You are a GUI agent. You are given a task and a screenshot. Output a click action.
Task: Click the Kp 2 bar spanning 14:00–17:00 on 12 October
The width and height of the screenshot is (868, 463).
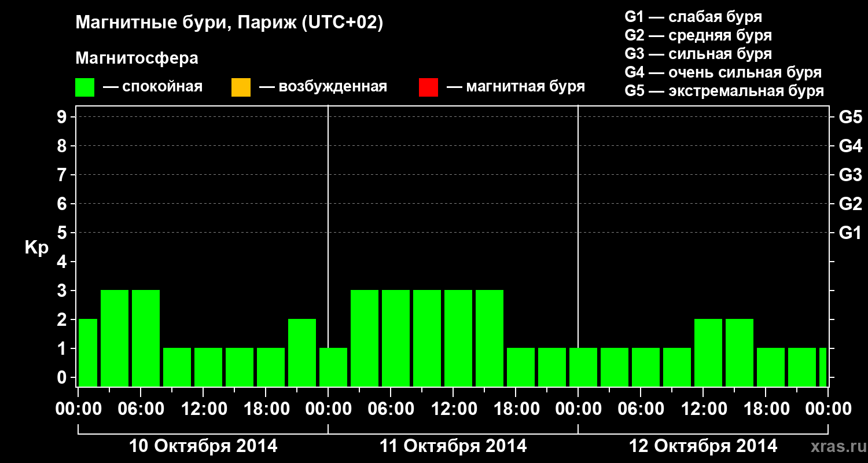[x=740, y=352]
